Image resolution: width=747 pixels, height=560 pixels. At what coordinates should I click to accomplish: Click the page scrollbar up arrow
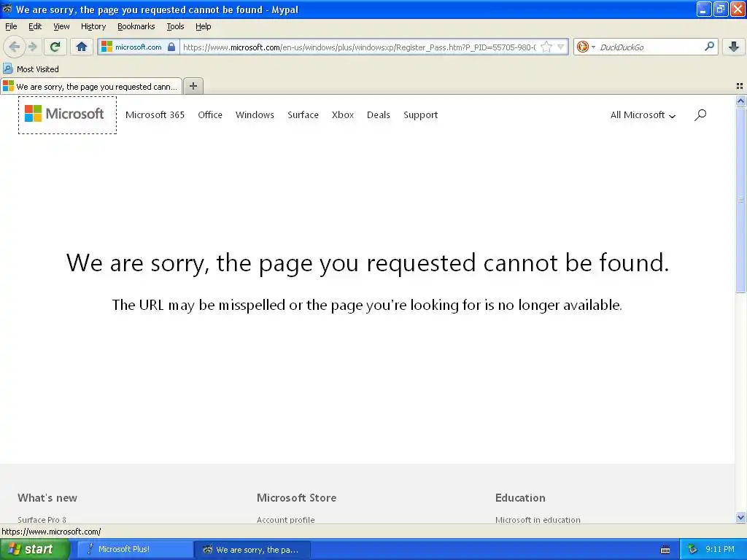click(x=740, y=101)
